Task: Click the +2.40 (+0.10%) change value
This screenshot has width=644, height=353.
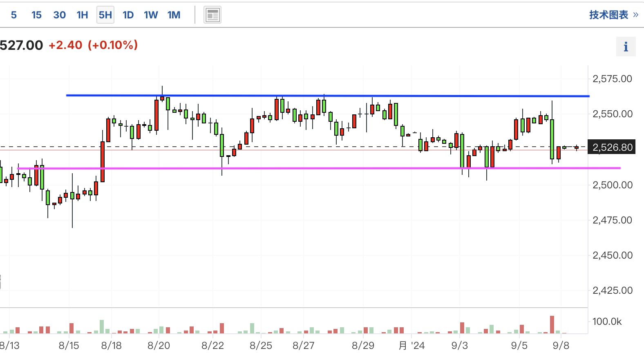Action: 93,45
